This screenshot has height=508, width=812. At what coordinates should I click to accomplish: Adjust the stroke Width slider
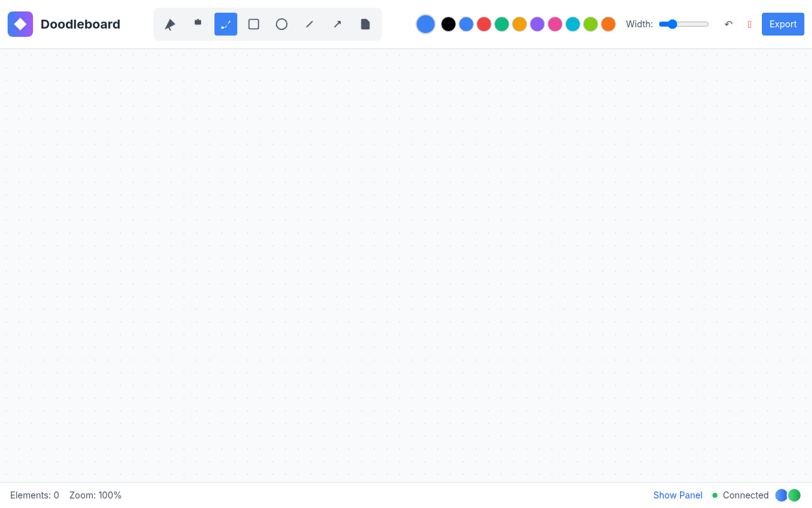click(x=684, y=24)
